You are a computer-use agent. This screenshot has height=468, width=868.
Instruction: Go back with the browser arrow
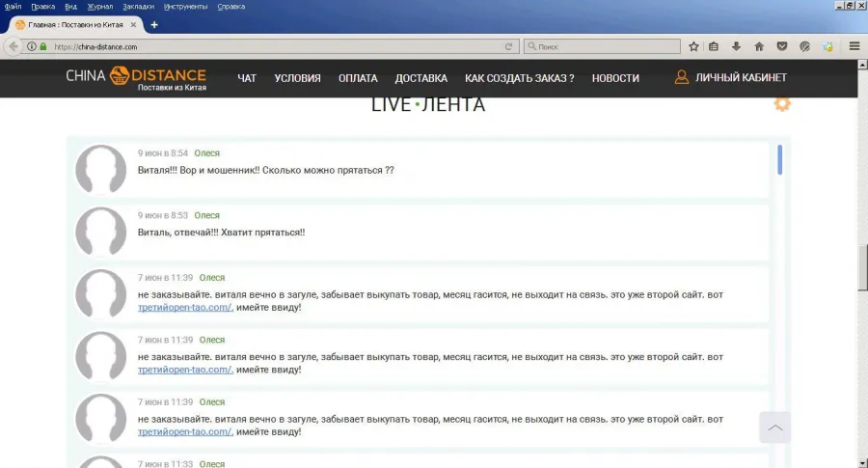click(x=14, y=46)
